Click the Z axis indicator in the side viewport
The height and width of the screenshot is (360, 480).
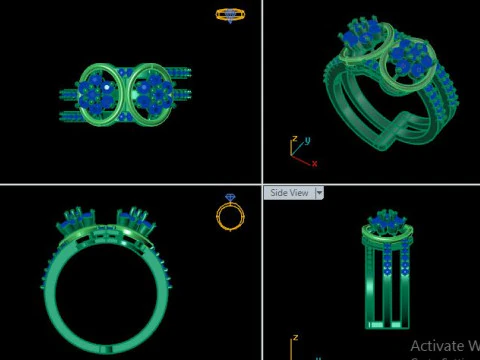[x=293, y=347]
